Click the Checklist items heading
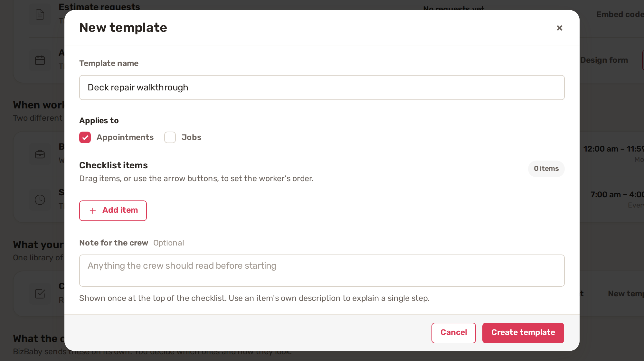The image size is (644, 361). tap(113, 165)
